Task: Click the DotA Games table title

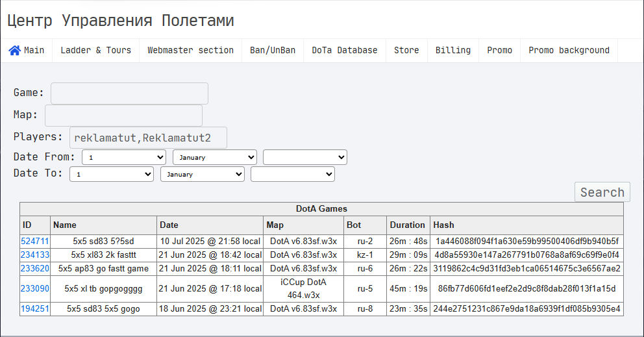Action: click(321, 209)
